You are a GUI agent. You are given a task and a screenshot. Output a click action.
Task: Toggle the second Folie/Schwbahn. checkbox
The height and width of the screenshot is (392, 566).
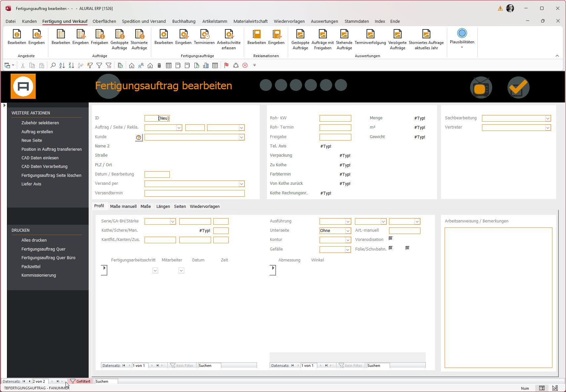tap(407, 248)
